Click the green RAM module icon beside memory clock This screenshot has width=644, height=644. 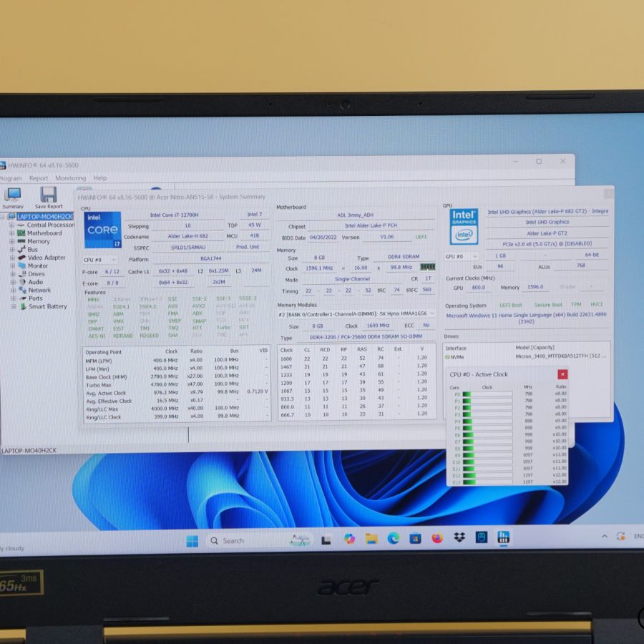coord(428,267)
